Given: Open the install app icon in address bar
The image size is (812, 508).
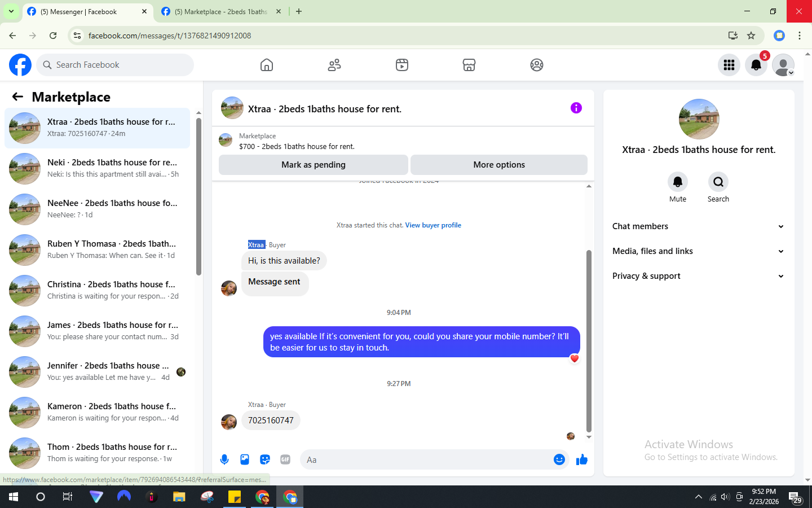Looking at the screenshot, I should 733,36.
